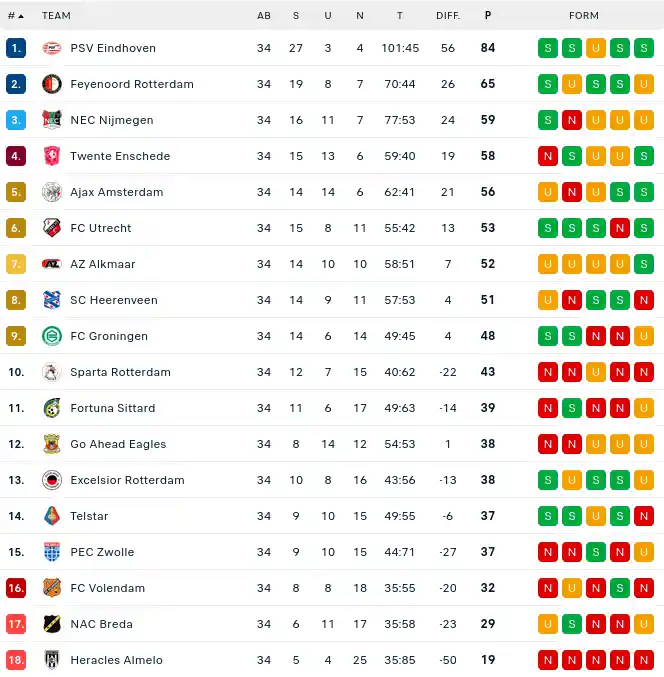The width and height of the screenshot is (664, 677).
Task: Click the Twente Enschede red crest
Action: tap(52, 156)
